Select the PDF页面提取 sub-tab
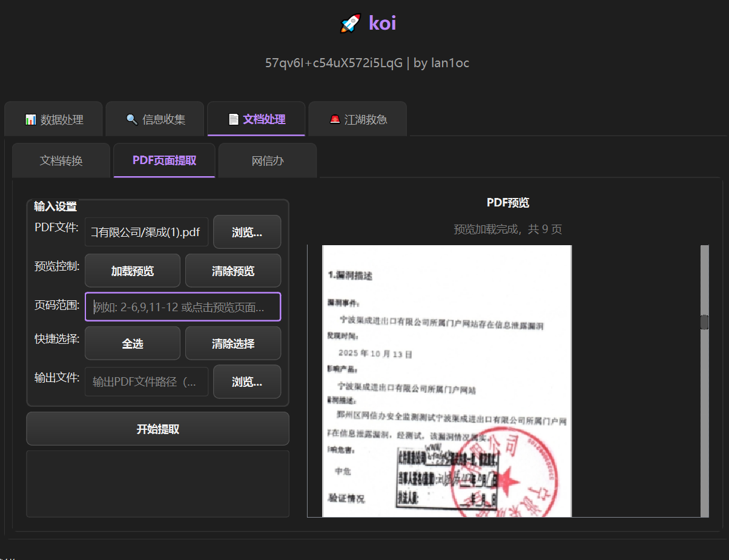This screenshot has width=729, height=560. point(164,160)
